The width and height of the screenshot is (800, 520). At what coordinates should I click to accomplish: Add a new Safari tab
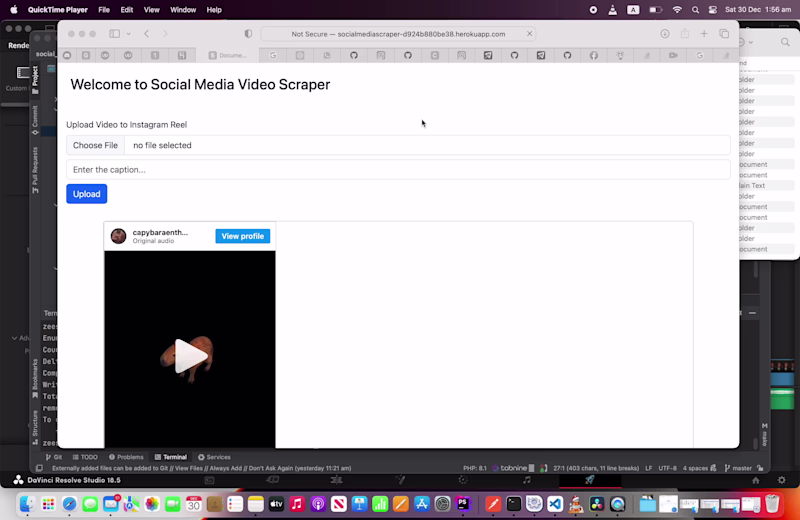[704, 34]
